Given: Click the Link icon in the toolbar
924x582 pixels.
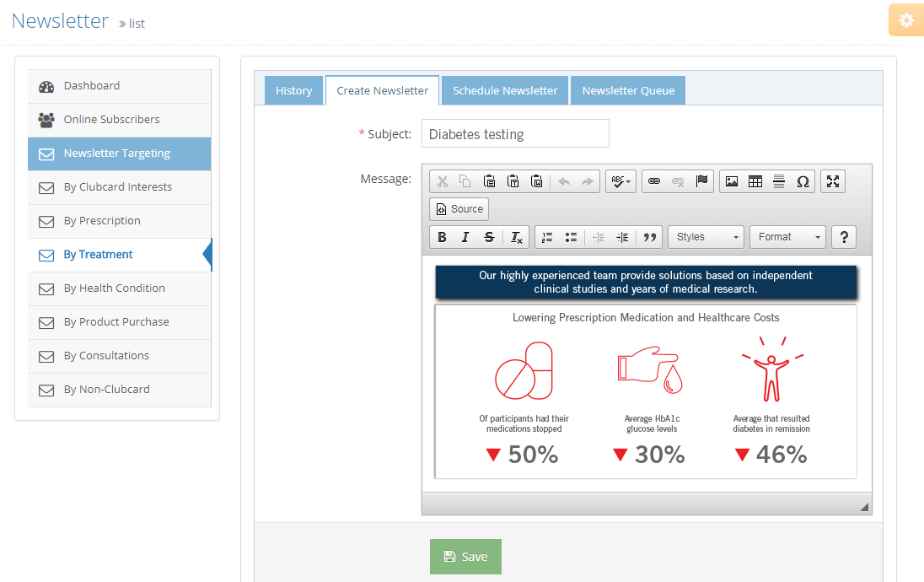Looking at the screenshot, I should pyautogui.click(x=653, y=181).
